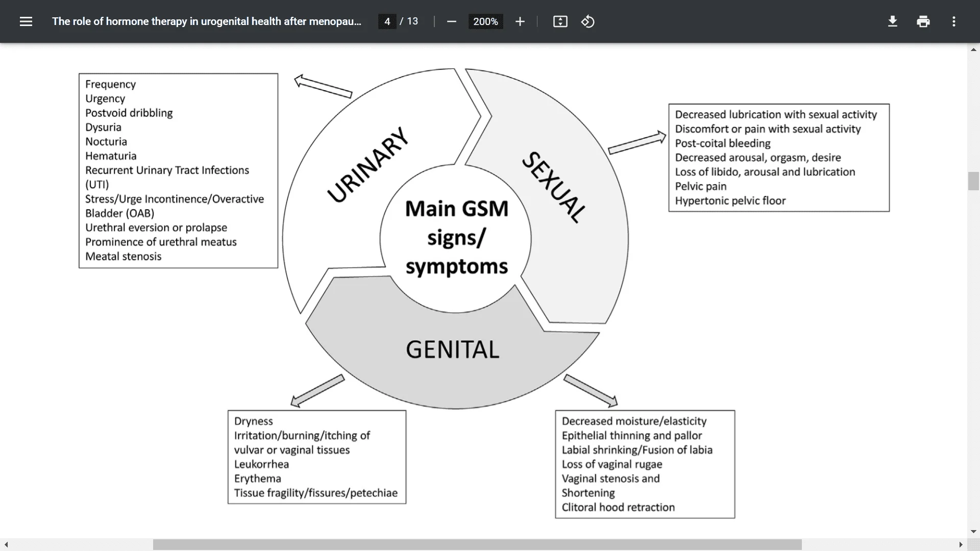This screenshot has width=980, height=551.
Task: Click the vertical scrollbar thumb
Action: (x=973, y=181)
